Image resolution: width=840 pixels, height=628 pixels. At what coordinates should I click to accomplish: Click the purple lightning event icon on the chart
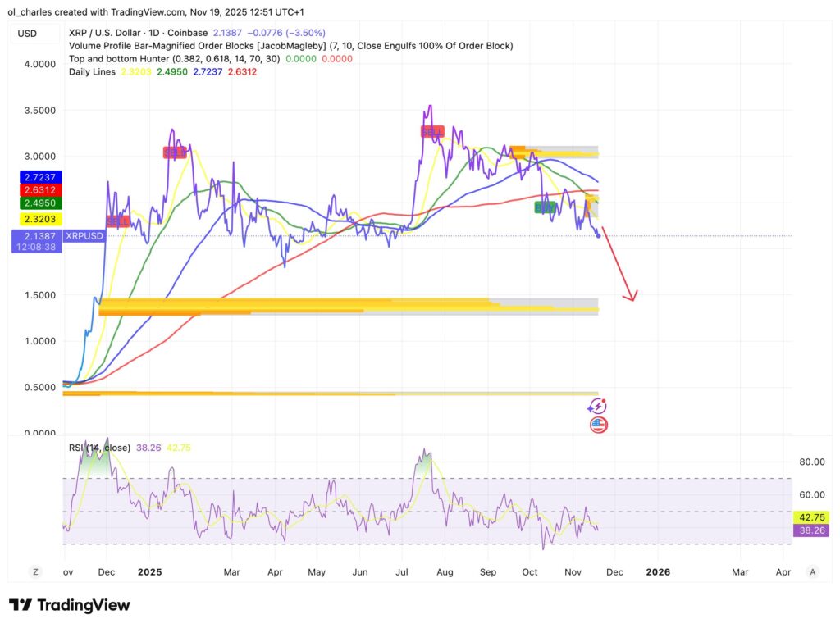[x=598, y=404]
